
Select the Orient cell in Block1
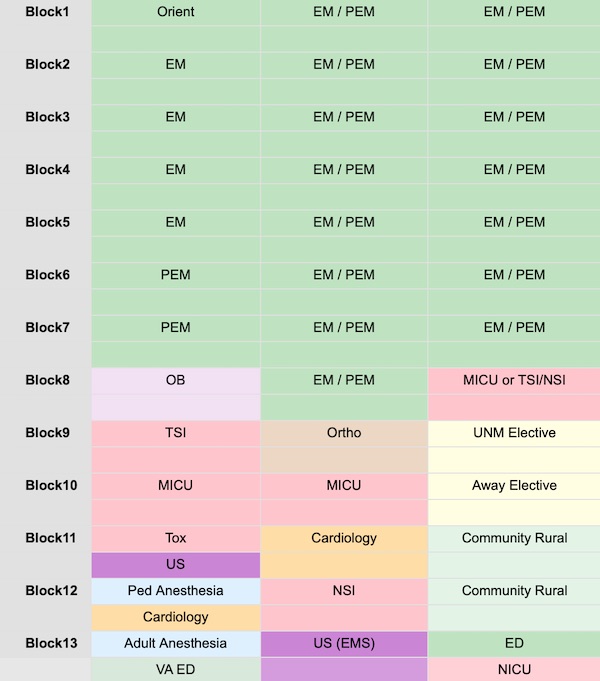[x=176, y=12]
